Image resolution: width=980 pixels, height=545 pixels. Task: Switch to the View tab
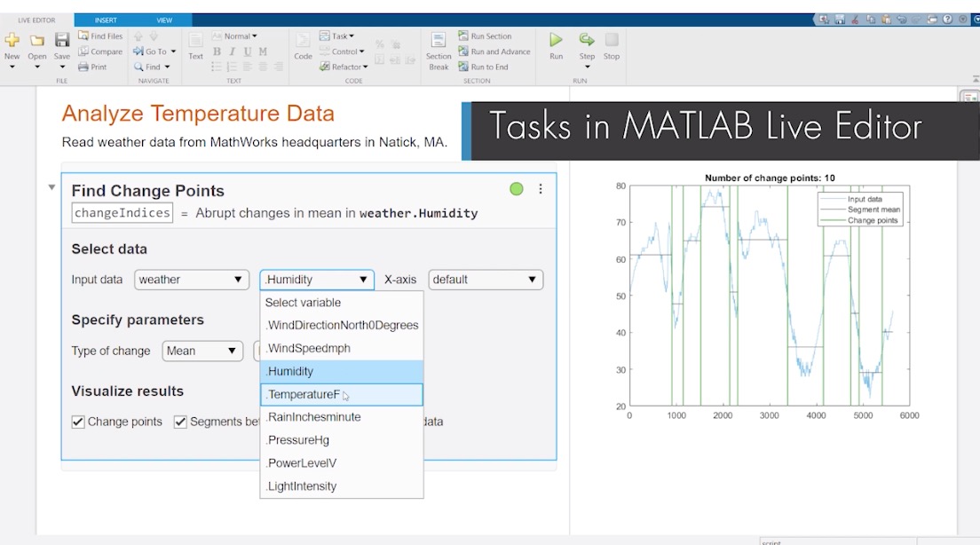164,20
